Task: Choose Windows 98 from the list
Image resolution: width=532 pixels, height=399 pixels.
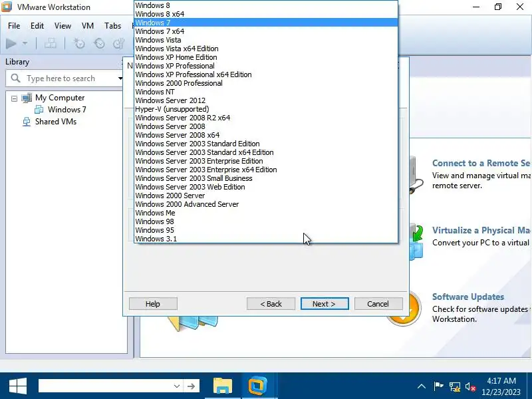Action: (266, 221)
